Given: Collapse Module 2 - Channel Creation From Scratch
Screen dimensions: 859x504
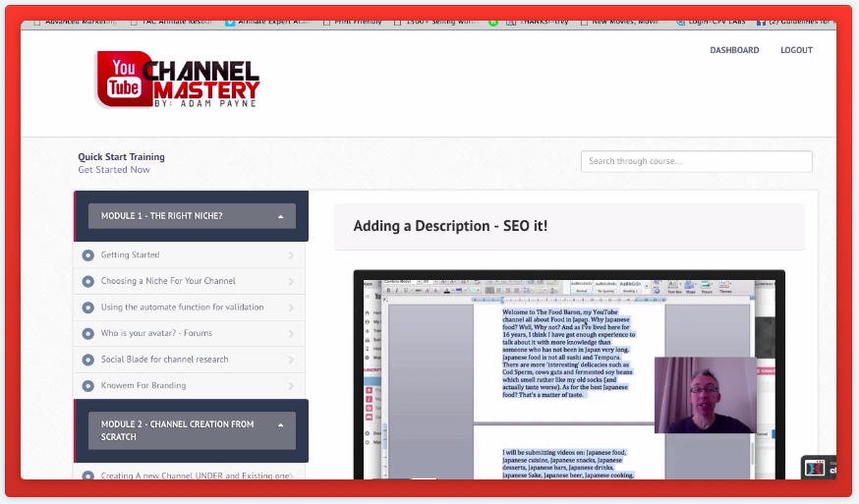Looking at the screenshot, I should pos(192,430).
